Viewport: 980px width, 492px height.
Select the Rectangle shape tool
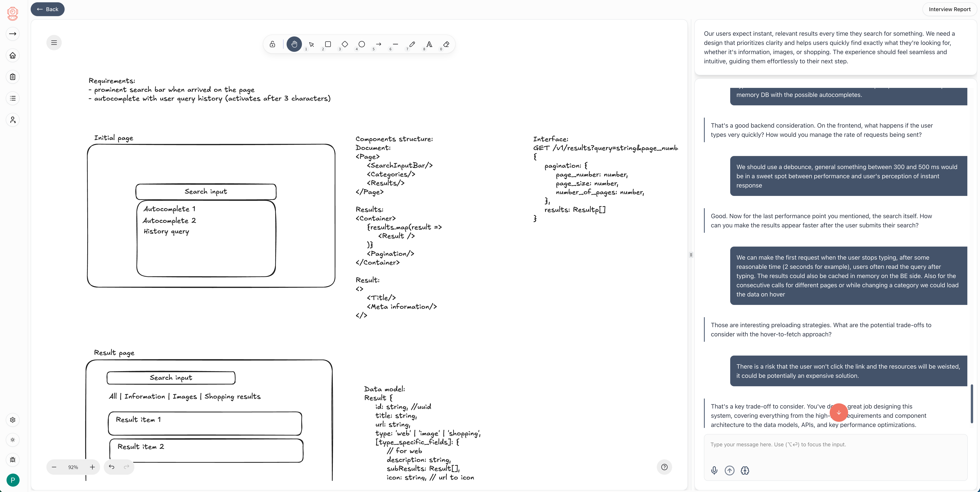(x=328, y=44)
